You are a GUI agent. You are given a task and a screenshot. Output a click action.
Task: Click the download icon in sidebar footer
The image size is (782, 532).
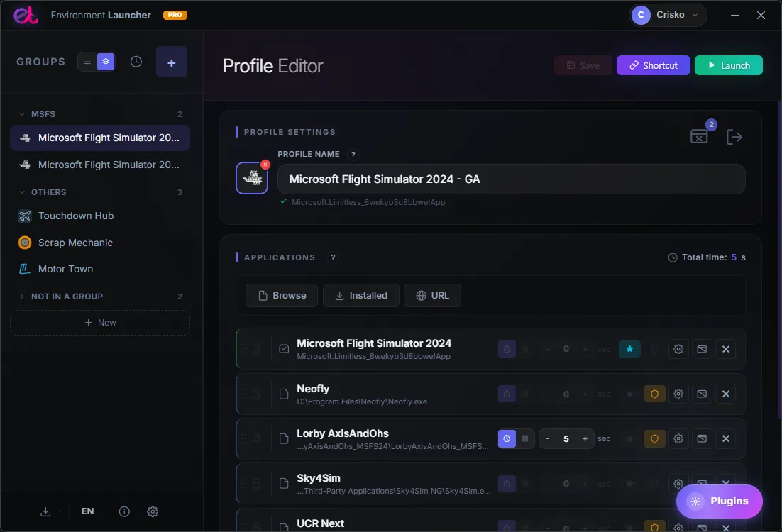pos(45,511)
